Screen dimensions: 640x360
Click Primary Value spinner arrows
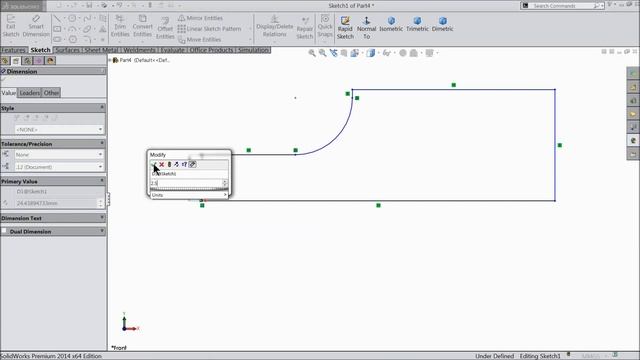point(101,203)
